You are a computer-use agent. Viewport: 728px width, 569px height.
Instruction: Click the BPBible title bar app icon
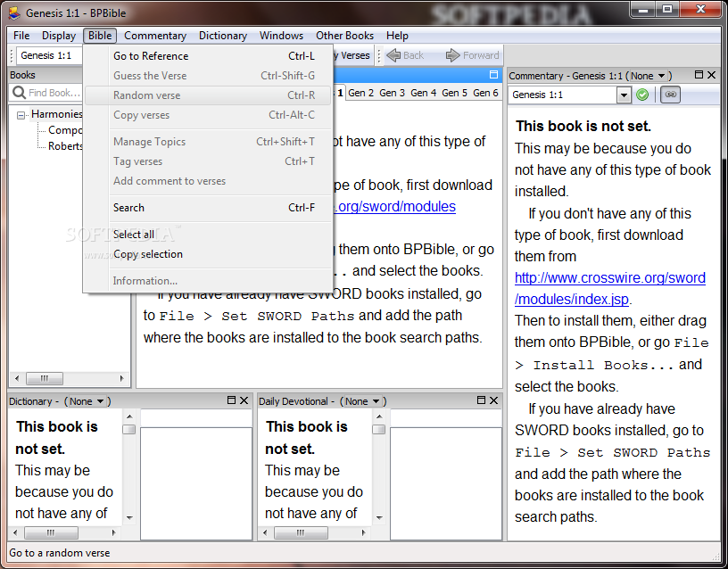(x=15, y=12)
